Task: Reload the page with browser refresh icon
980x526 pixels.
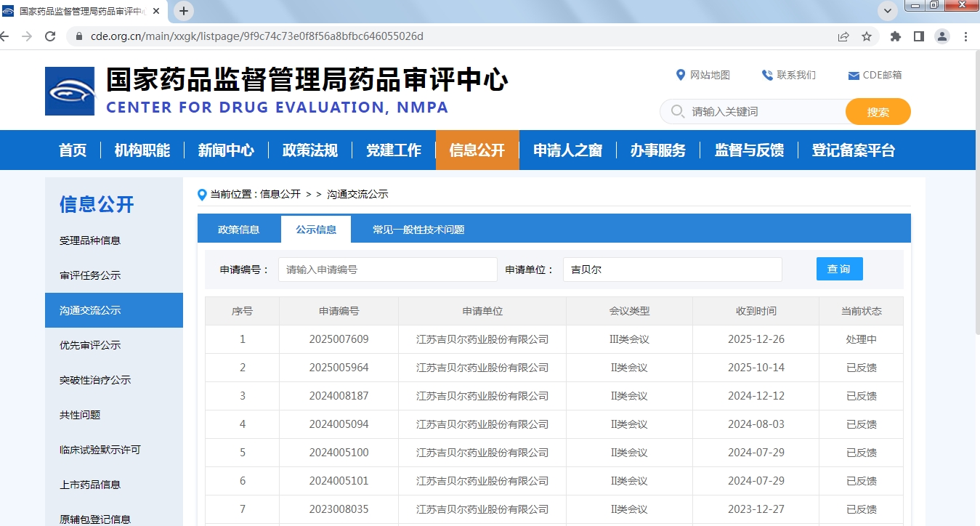Action: coord(50,36)
